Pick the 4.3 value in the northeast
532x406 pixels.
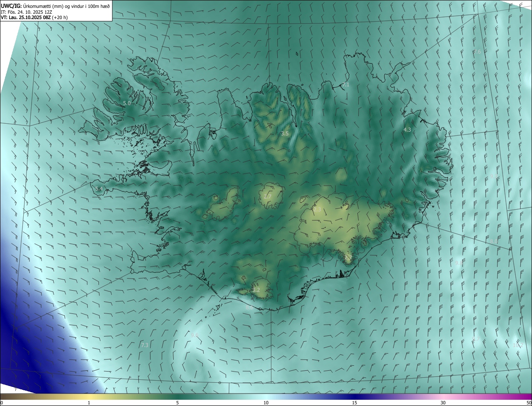point(407,130)
